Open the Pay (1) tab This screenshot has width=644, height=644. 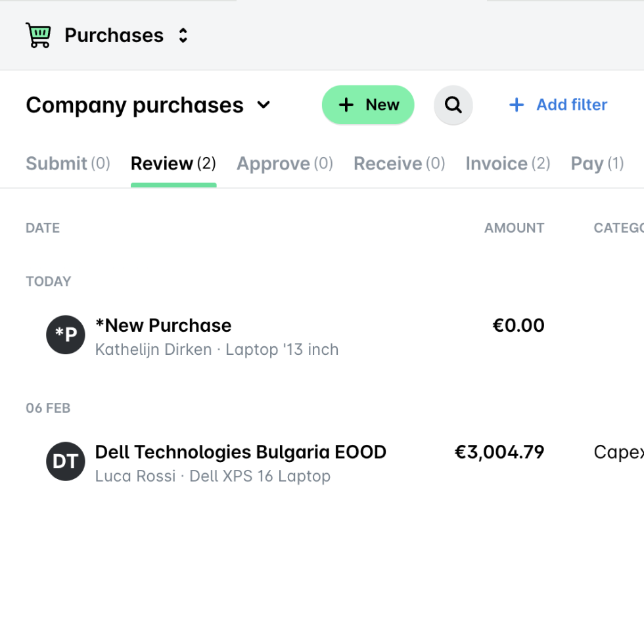[597, 164]
